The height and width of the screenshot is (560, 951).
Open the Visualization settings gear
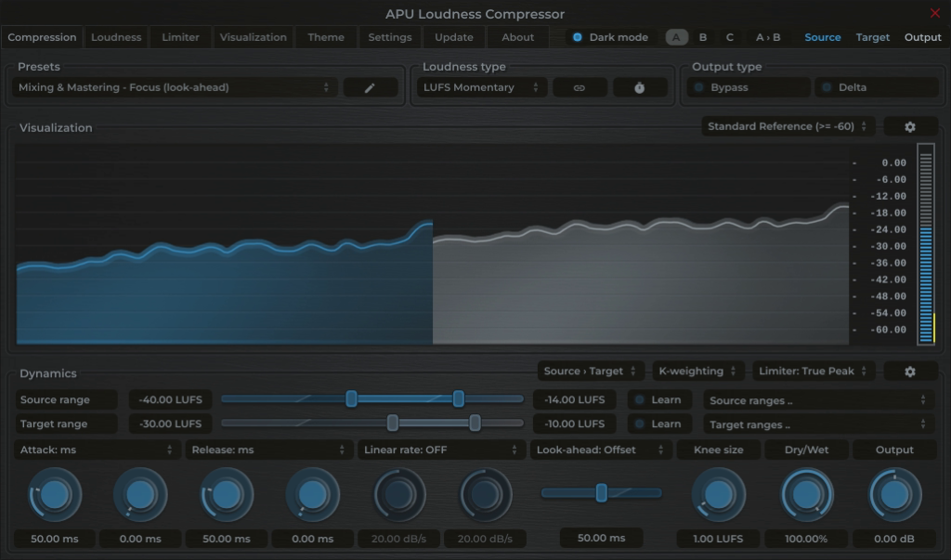click(x=911, y=125)
